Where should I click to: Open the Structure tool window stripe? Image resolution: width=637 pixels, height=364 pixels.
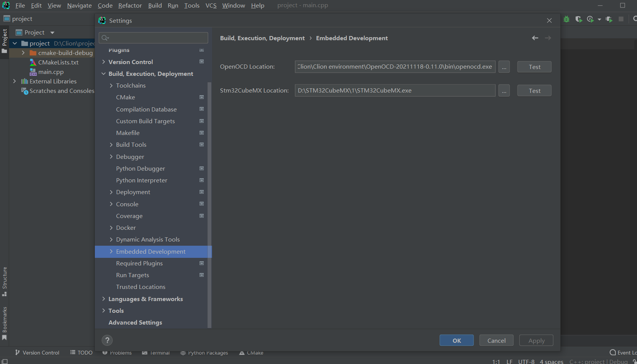pyautogui.click(x=5, y=281)
